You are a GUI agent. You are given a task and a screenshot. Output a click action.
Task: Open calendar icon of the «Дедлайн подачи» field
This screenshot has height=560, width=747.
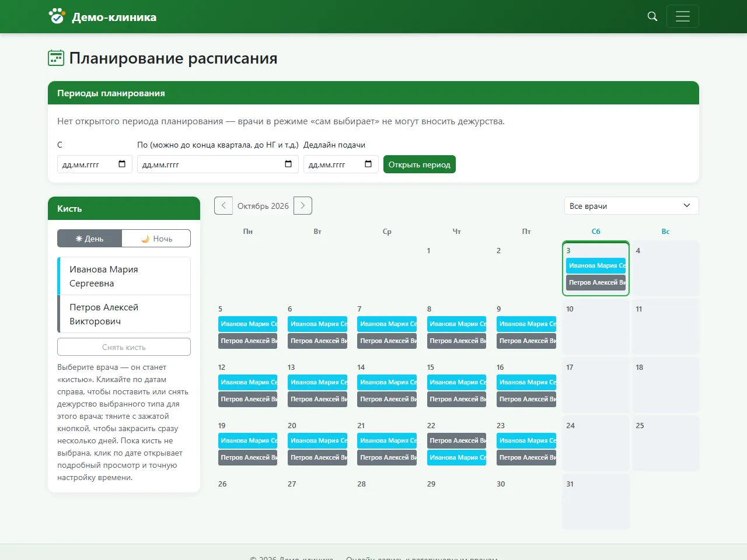(x=368, y=164)
